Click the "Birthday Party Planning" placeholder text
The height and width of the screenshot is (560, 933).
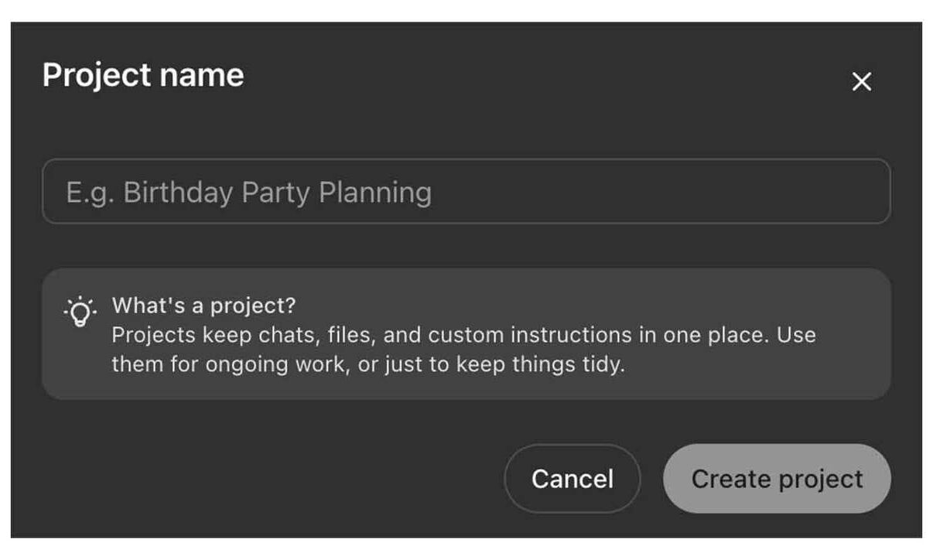click(x=277, y=192)
